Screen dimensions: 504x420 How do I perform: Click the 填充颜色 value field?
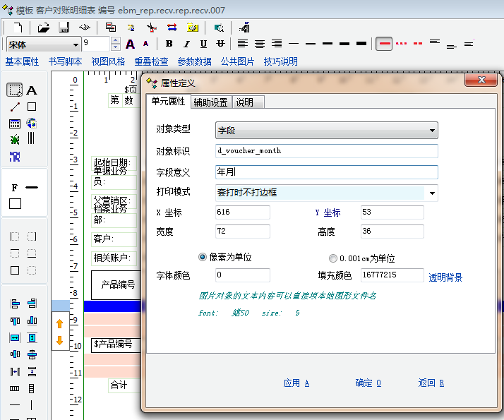pos(392,275)
